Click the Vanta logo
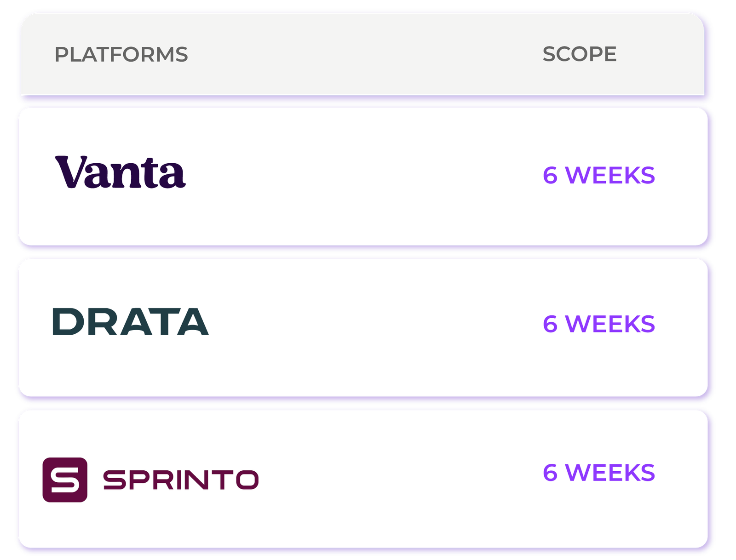Viewport: 736px width, 560px height. pyautogui.click(x=120, y=172)
